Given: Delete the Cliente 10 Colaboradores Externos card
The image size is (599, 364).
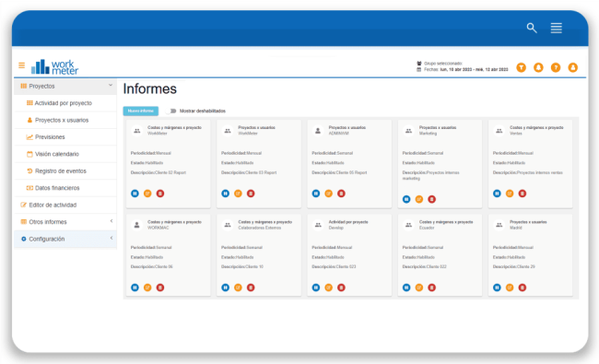Looking at the screenshot, I should [251, 288].
